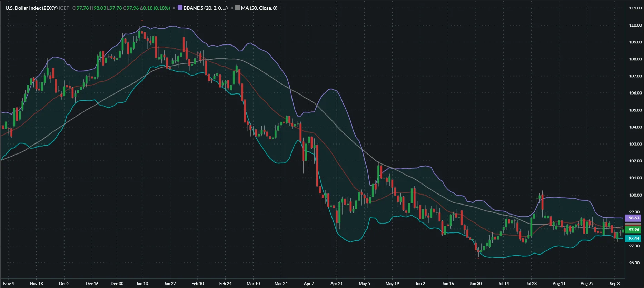Select the green 97.96 last price tag
Image resolution: width=644 pixels, height=288 pixels.
coord(634,230)
